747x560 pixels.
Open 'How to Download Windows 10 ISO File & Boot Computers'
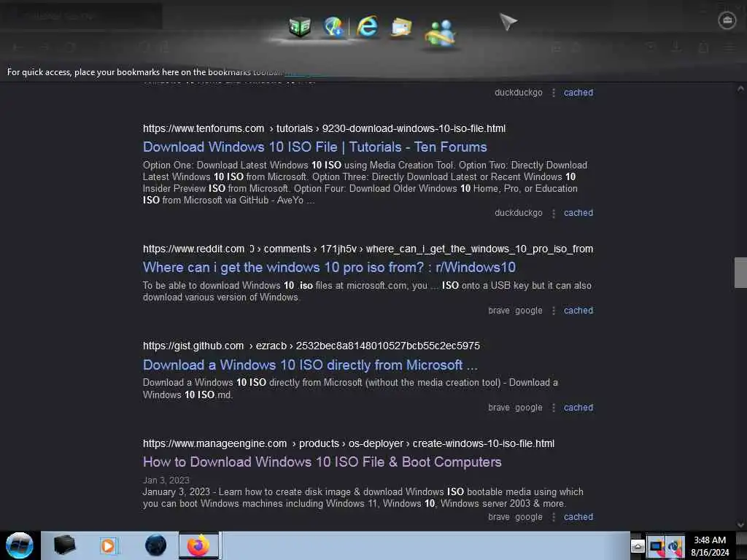[x=322, y=462]
